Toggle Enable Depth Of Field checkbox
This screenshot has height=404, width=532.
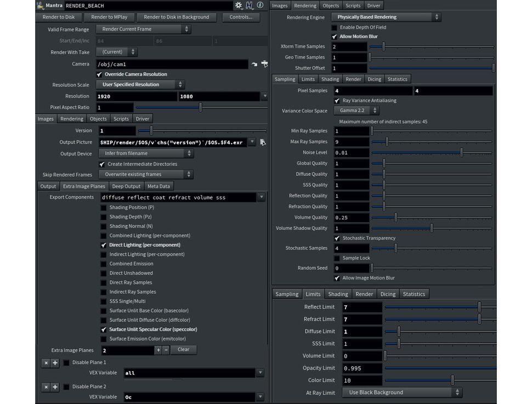coord(335,27)
